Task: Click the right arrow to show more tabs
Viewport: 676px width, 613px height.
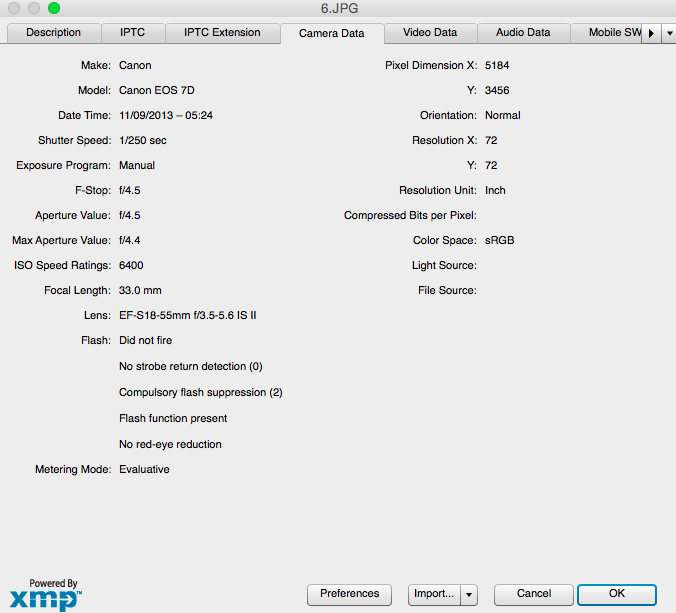Action: pos(651,33)
